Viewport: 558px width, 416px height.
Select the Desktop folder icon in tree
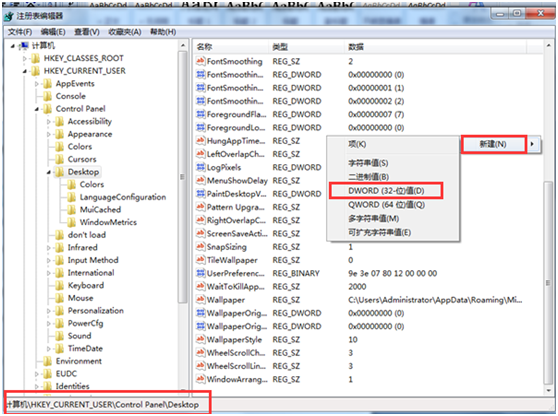pyautogui.click(x=59, y=172)
